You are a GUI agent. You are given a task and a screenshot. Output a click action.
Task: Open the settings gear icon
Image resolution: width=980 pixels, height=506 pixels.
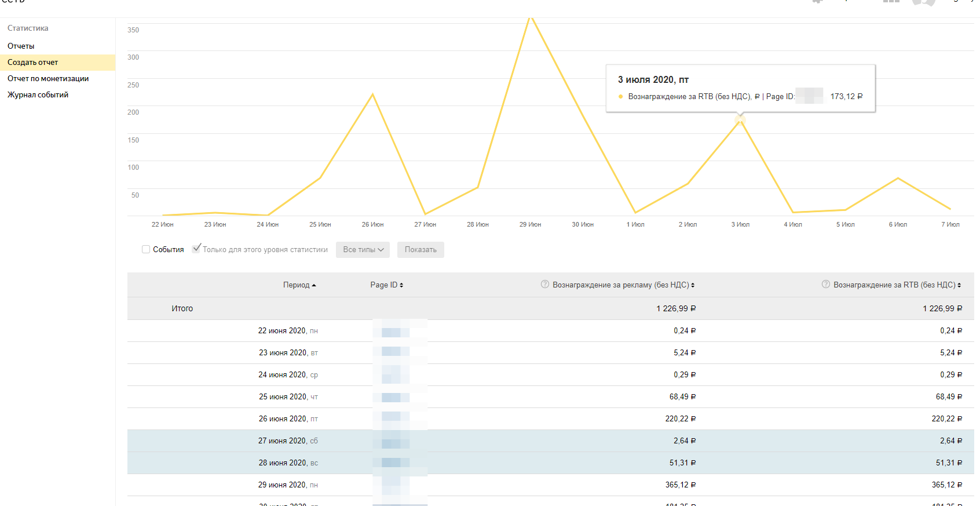(x=817, y=2)
